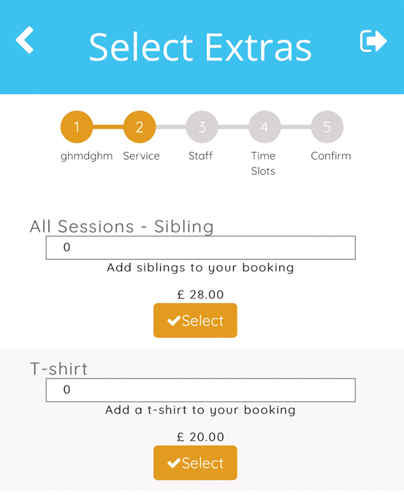Click the logout exit icon in header
The width and height of the screenshot is (404, 500).
tap(373, 41)
